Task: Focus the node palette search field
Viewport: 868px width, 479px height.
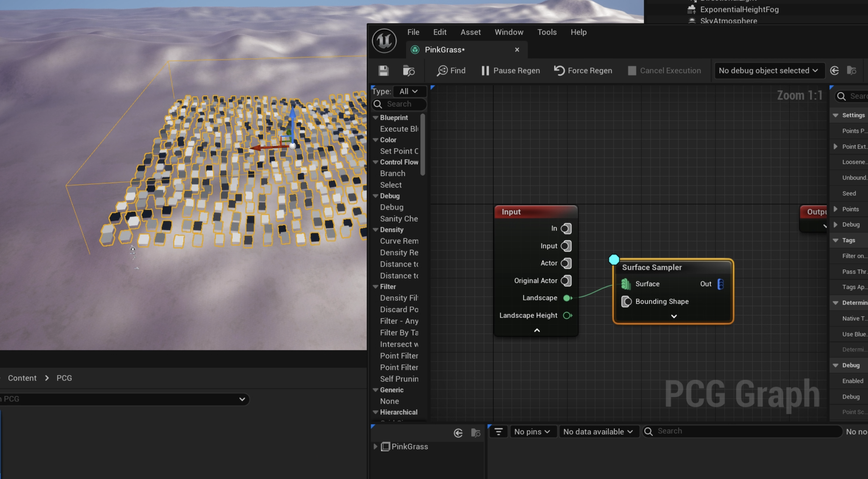Action: tap(399, 104)
